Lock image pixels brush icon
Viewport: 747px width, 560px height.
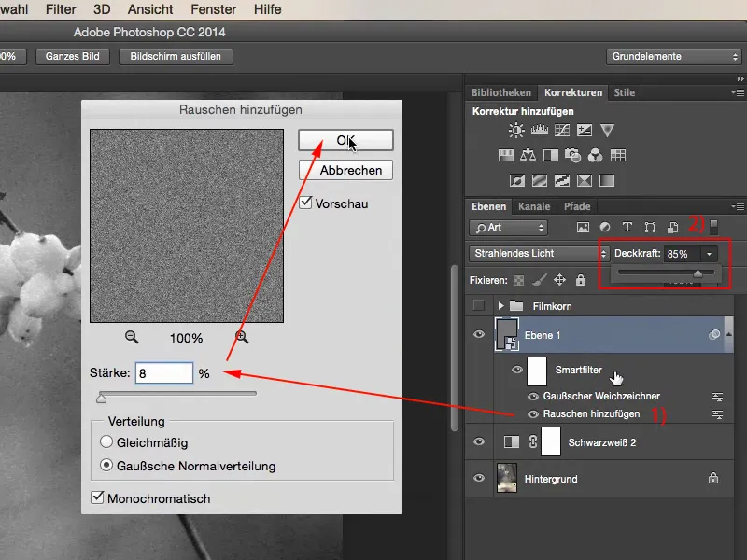pyautogui.click(x=540, y=280)
